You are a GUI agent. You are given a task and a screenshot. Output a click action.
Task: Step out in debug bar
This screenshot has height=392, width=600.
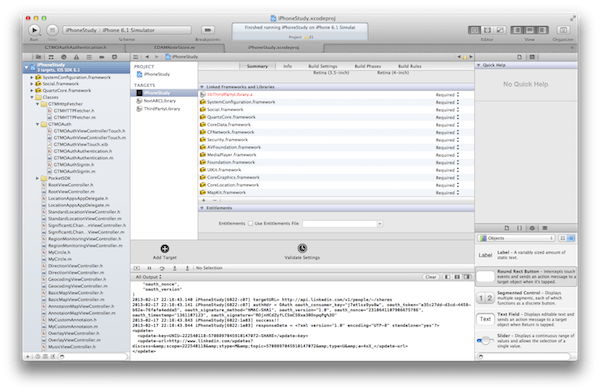point(187,268)
